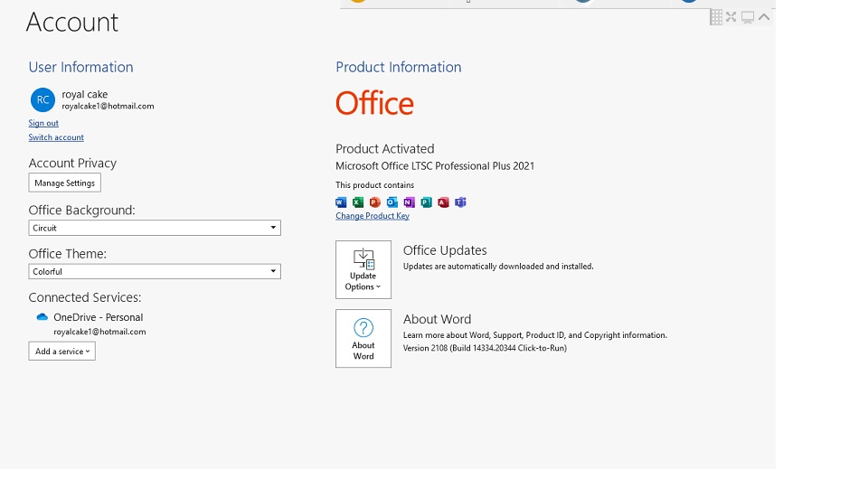Click the monitor display icon at top right
This screenshot has height=488, width=868.
point(748,18)
